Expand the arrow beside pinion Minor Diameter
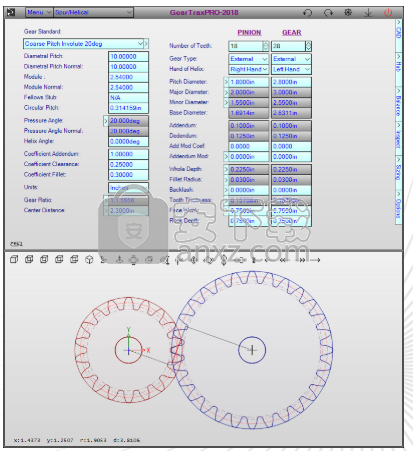Viewport: 413px width, 451px height. [226, 103]
